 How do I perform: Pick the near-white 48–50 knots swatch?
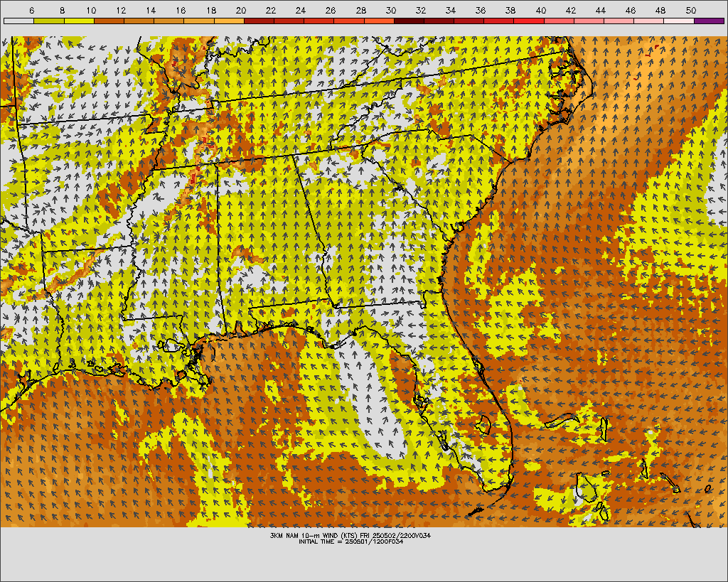click(679, 21)
